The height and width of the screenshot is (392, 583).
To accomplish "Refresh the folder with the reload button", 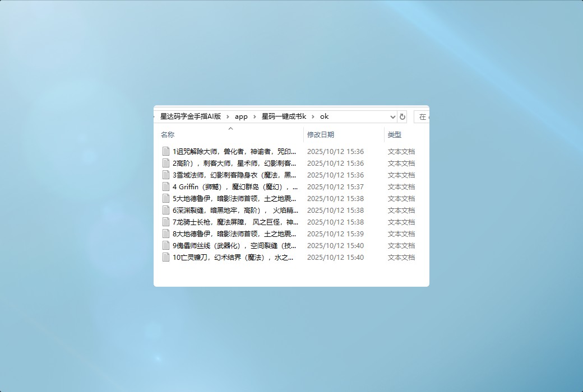I will point(402,117).
